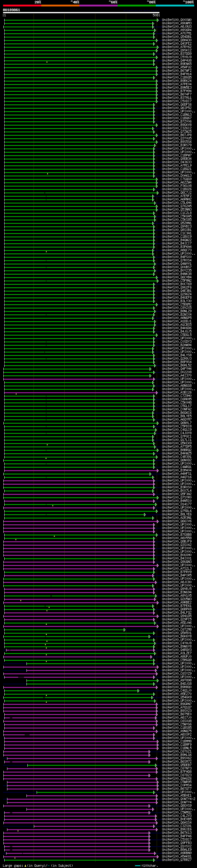Click the red 20% identity legend color
Screen dimensions: 197x868
coord(22,6)
